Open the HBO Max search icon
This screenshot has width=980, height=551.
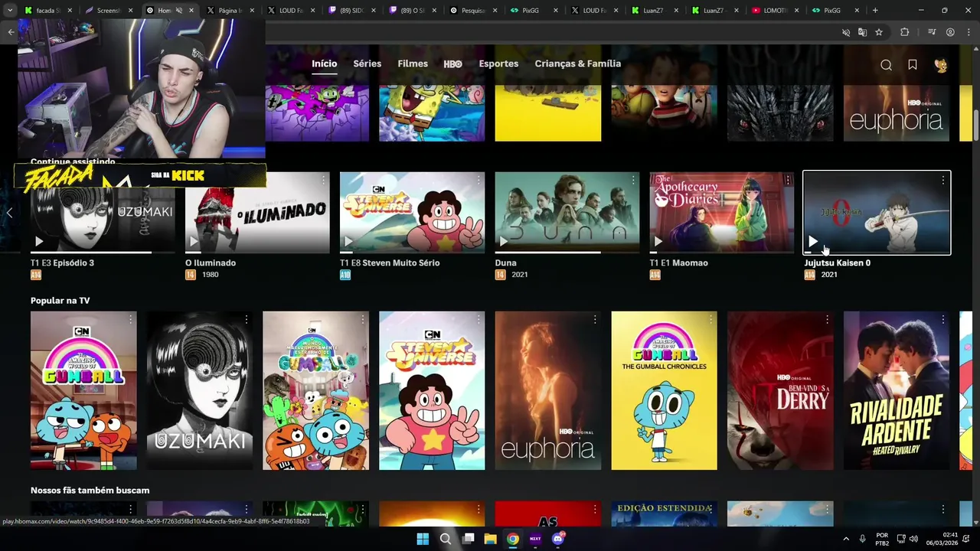click(x=886, y=65)
